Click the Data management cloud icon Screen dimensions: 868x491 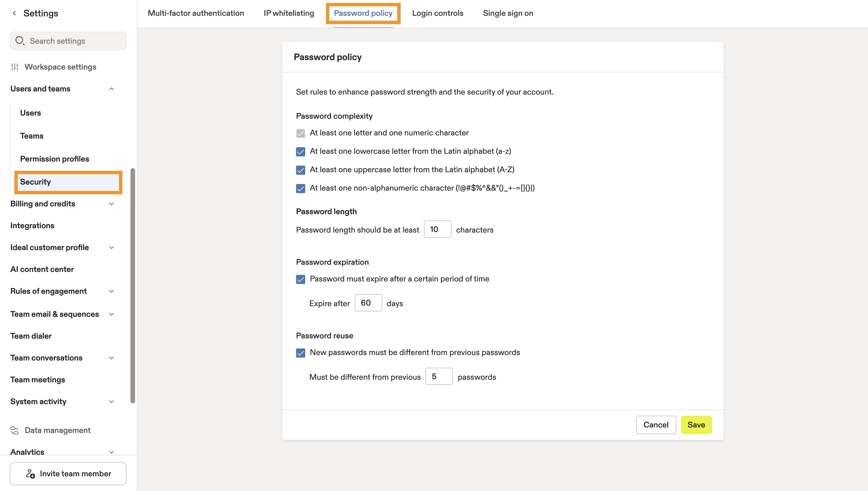[x=14, y=430]
